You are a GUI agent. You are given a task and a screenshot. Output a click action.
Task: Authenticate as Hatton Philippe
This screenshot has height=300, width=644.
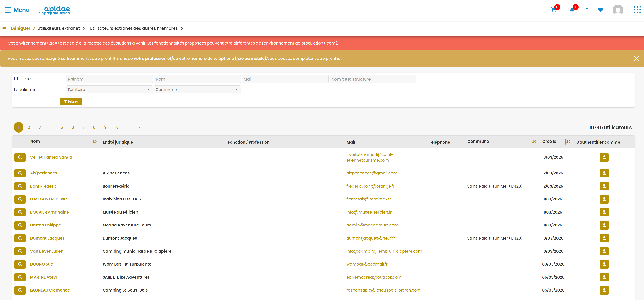[604, 225]
